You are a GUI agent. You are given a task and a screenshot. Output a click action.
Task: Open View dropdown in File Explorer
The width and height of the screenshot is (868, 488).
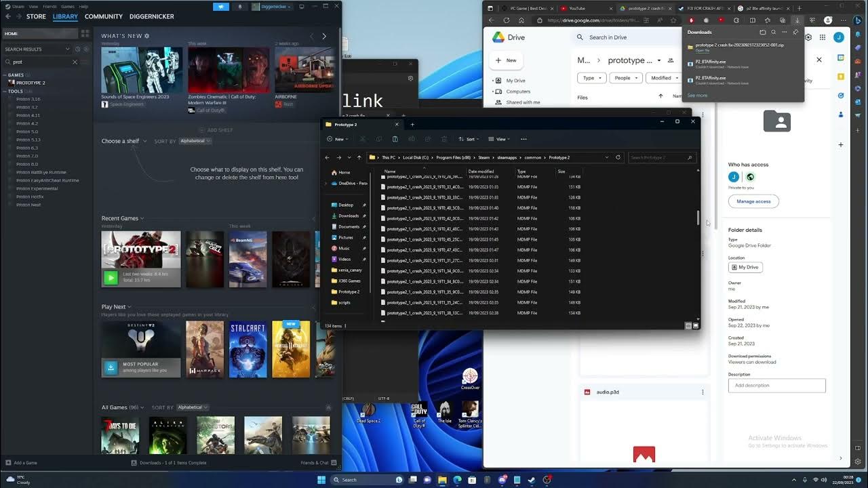click(500, 139)
